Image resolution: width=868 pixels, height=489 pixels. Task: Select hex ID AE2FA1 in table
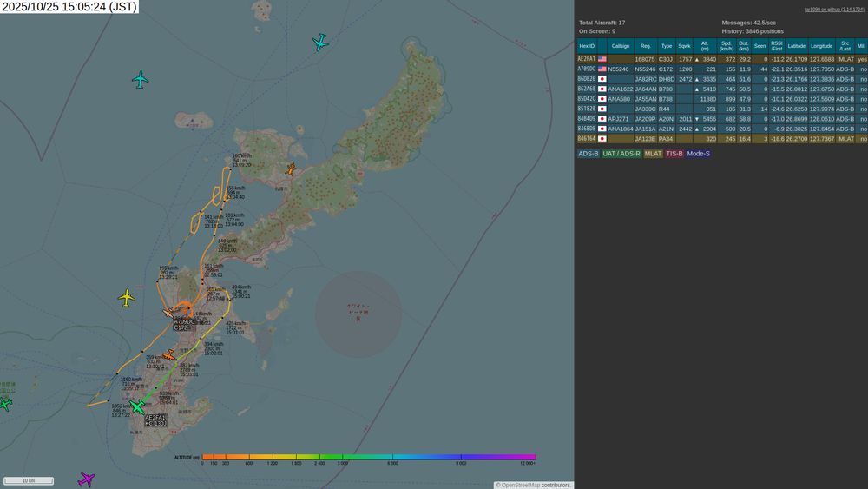[586, 59]
